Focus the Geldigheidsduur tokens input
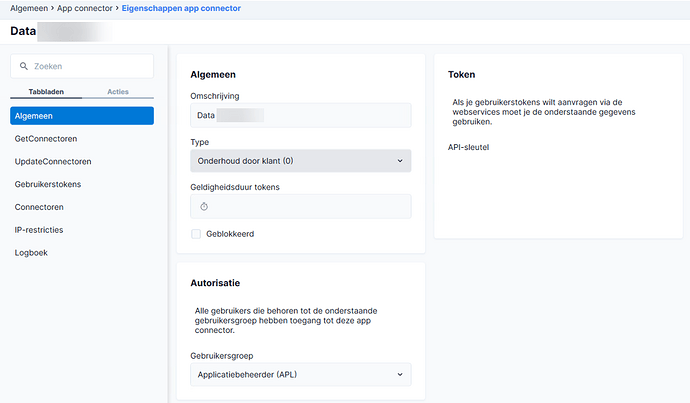This screenshot has height=403, width=690. (x=310, y=206)
